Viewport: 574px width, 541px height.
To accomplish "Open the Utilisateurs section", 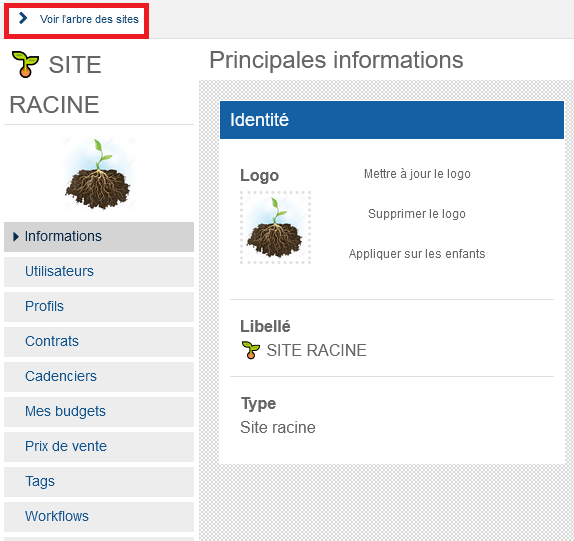I will point(99,272).
